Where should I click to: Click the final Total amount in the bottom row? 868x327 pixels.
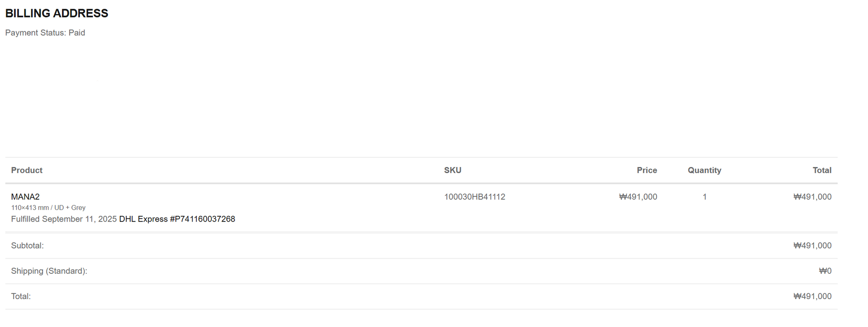tap(812, 296)
